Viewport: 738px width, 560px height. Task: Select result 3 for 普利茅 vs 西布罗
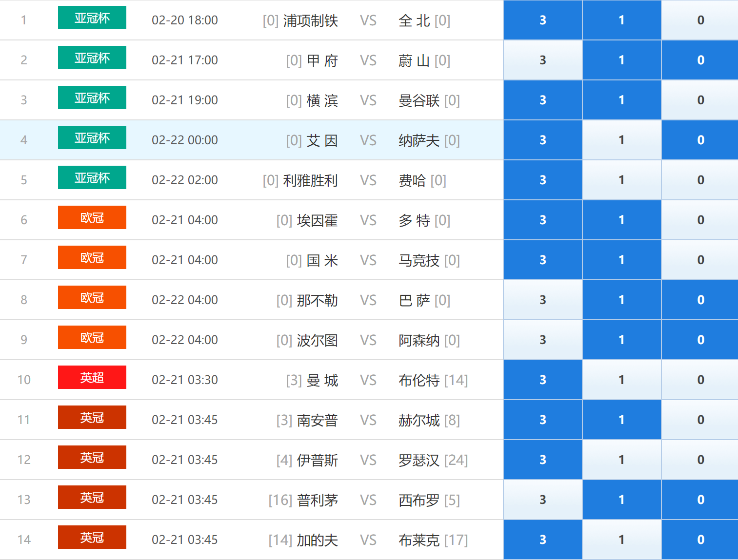[543, 500]
